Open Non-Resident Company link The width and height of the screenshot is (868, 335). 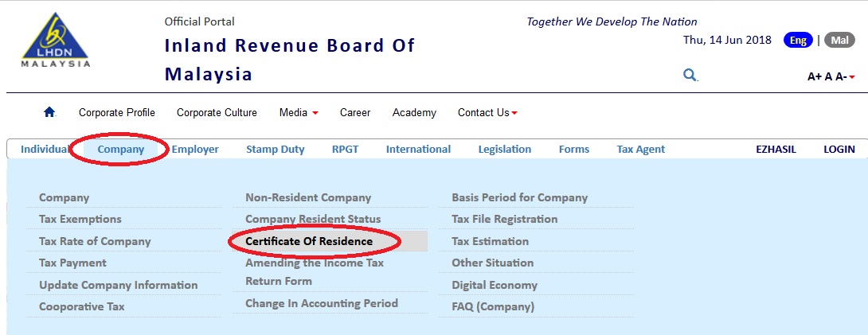pos(308,197)
